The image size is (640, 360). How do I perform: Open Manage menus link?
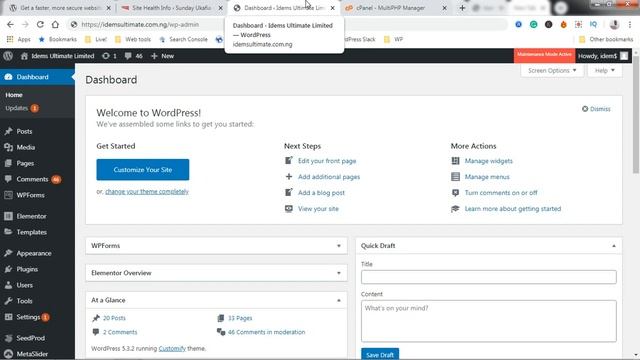pyautogui.click(x=487, y=177)
